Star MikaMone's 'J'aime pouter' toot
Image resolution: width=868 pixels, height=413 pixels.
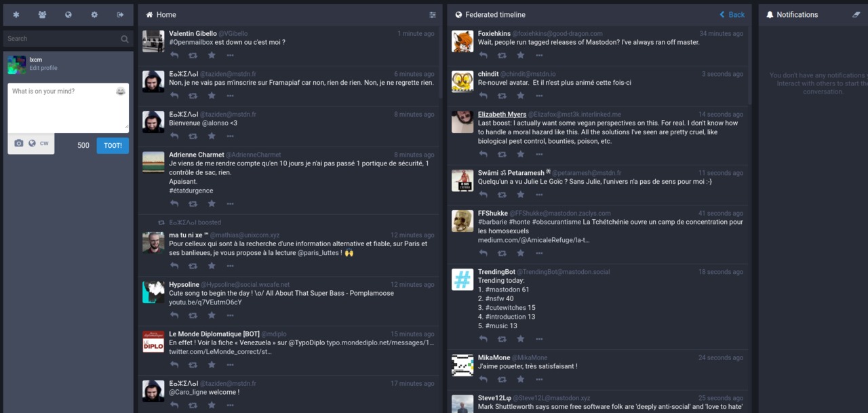pos(520,379)
